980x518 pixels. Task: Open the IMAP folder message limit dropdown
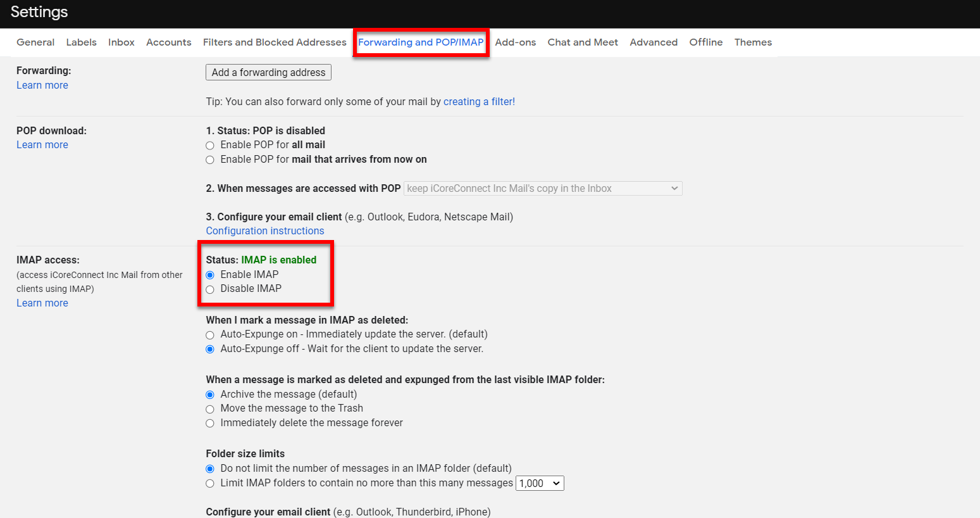[539, 483]
